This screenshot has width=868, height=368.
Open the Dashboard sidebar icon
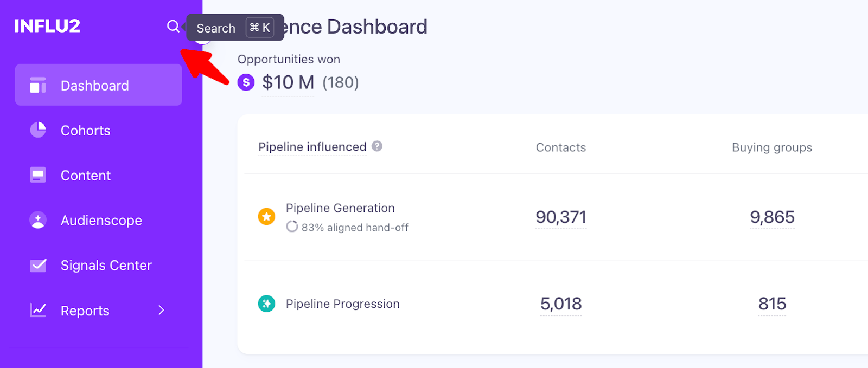(37, 85)
